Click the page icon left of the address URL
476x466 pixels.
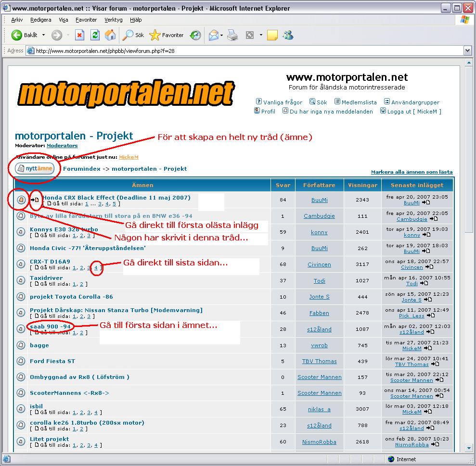pyautogui.click(x=31, y=50)
